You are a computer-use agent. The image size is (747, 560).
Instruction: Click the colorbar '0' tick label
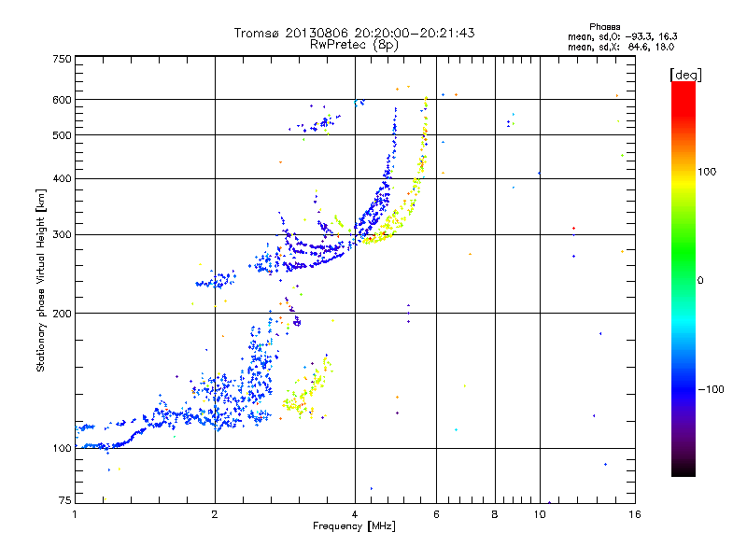(x=700, y=281)
